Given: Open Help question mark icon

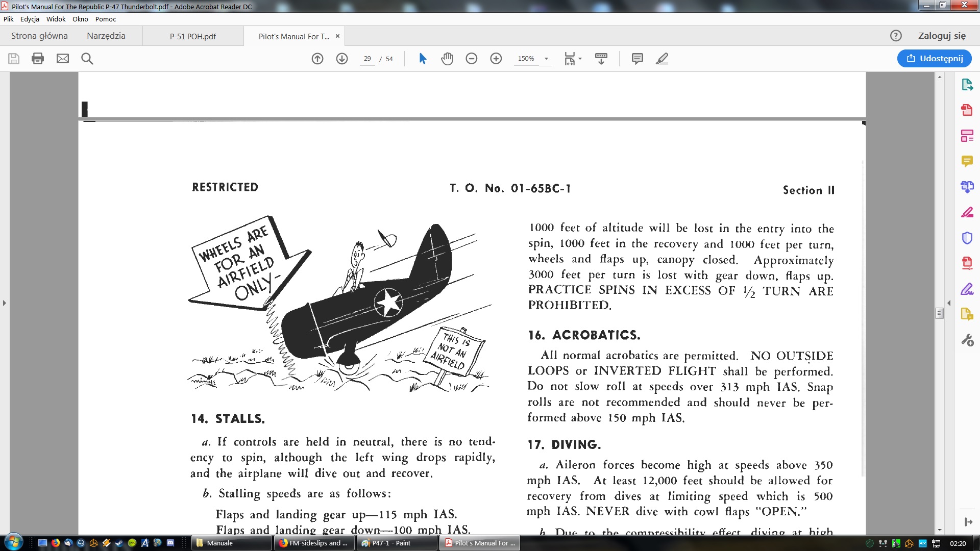Looking at the screenshot, I should pos(896,36).
